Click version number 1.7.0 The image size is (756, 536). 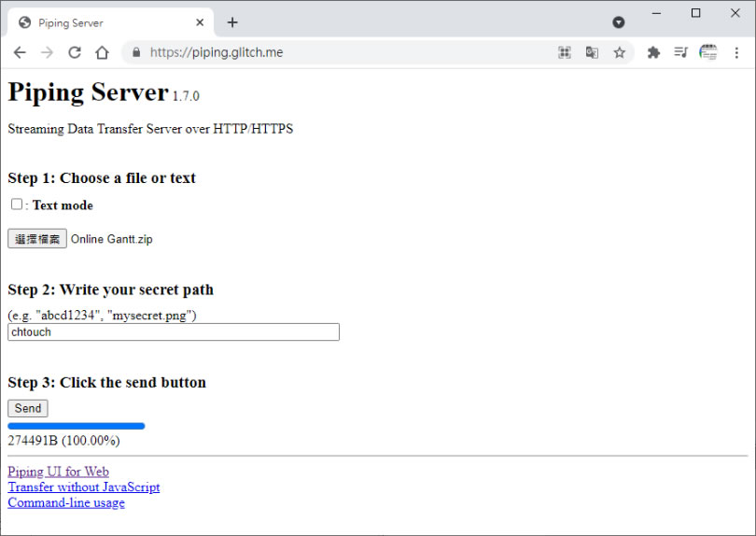[x=186, y=96]
